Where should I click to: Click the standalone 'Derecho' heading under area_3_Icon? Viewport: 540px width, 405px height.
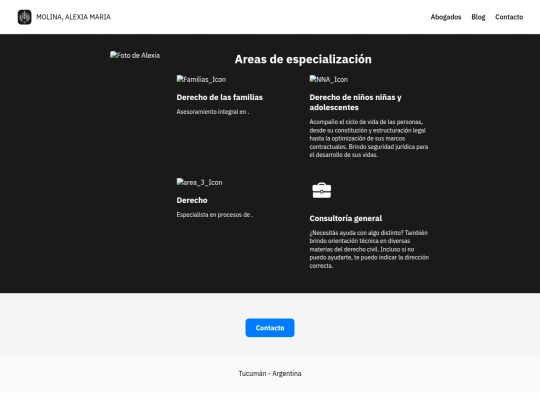click(192, 200)
